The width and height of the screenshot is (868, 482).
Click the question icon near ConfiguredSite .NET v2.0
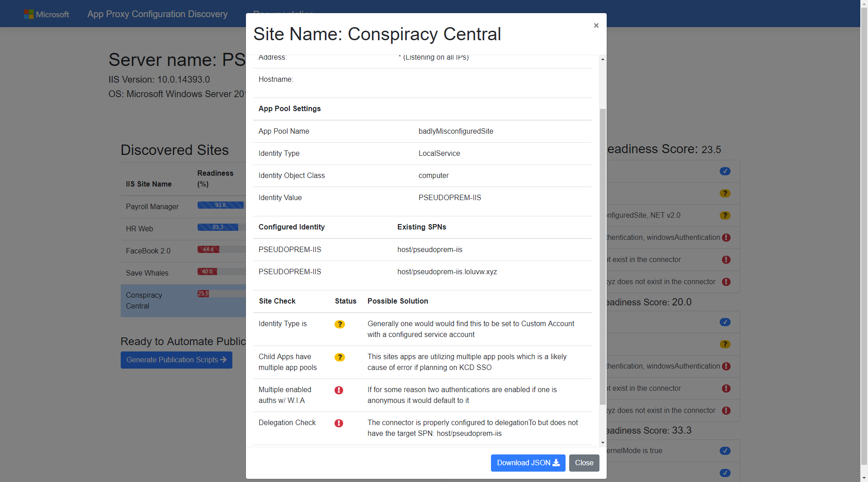point(725,215)
